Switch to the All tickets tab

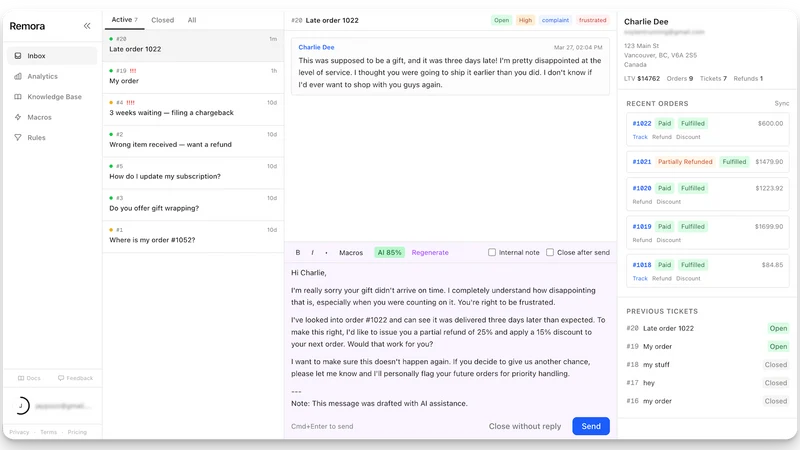(x=192, y=20)
